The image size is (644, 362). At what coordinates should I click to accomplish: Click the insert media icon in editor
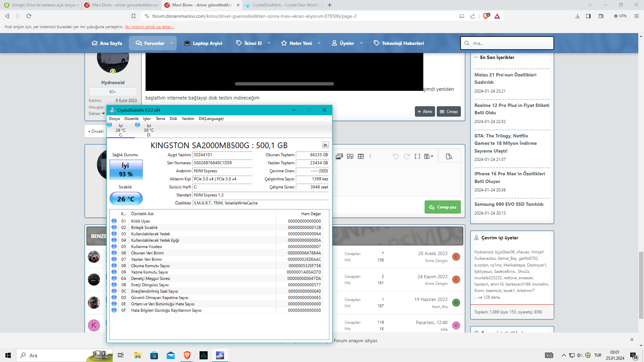339,157
